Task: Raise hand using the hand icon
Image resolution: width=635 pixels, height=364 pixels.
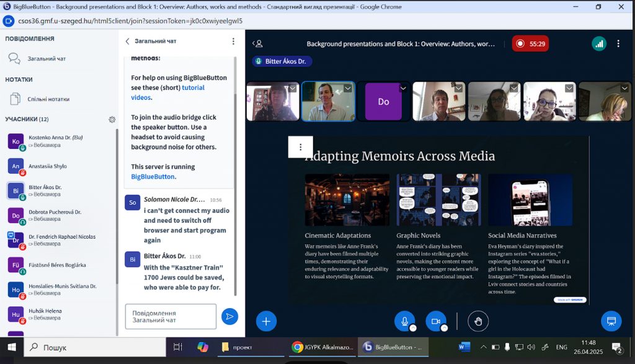Action: pyautogui.click(x=478, y=321)
